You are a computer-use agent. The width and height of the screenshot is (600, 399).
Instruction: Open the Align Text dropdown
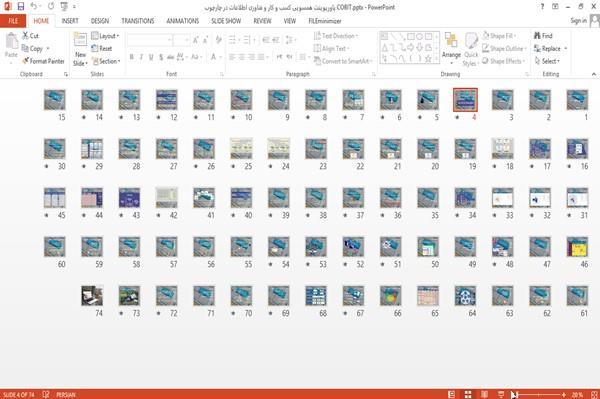tap(331, 49)
